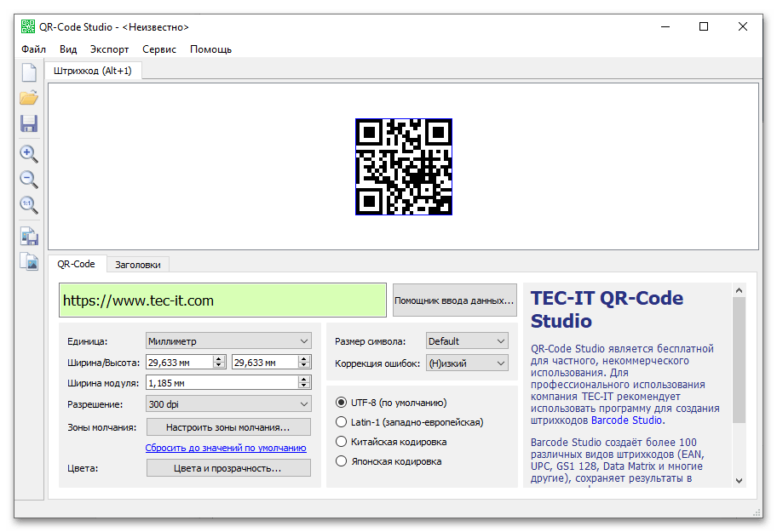777x532 pixels.
Task: Open Коррекция ошибок dropdown
Action: coord(467,363)
